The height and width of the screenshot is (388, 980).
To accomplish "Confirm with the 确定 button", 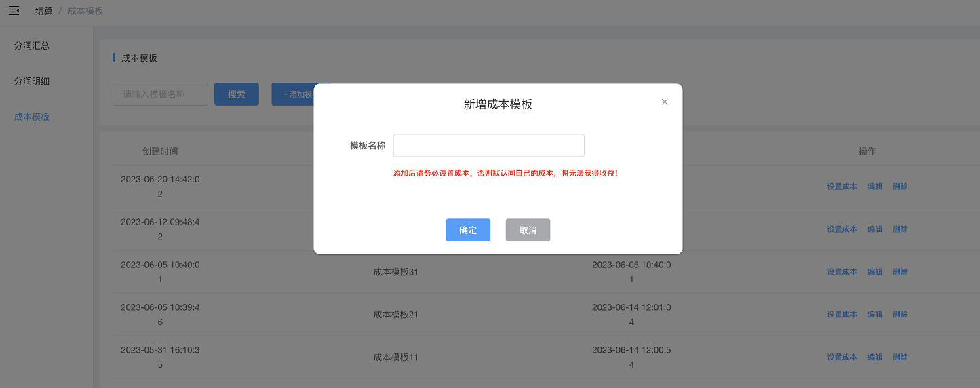I will [x=467, y=230].
